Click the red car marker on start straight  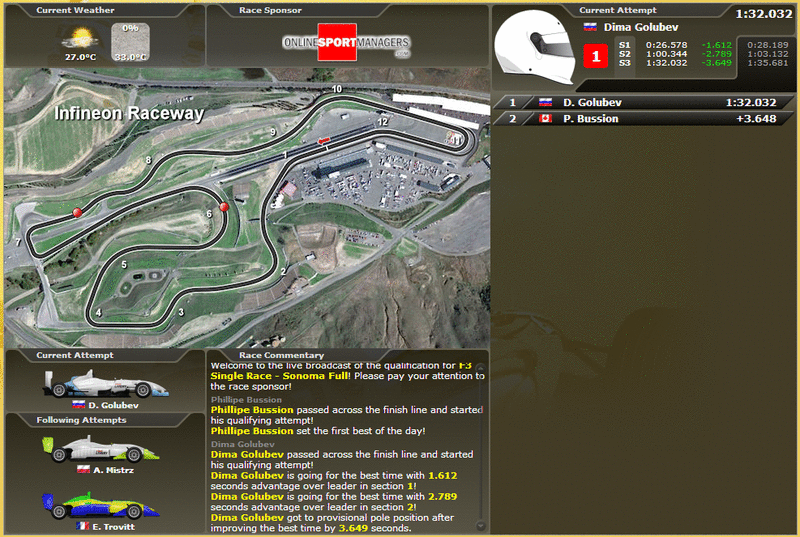tap(324, 141)
